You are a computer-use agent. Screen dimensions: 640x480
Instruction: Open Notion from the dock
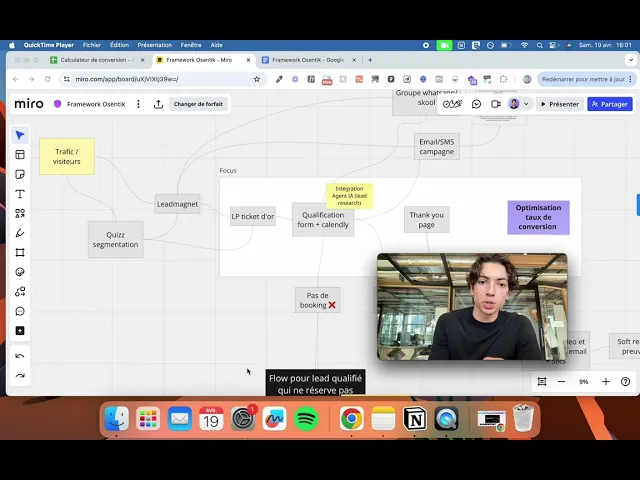click(x=415, y=419)
